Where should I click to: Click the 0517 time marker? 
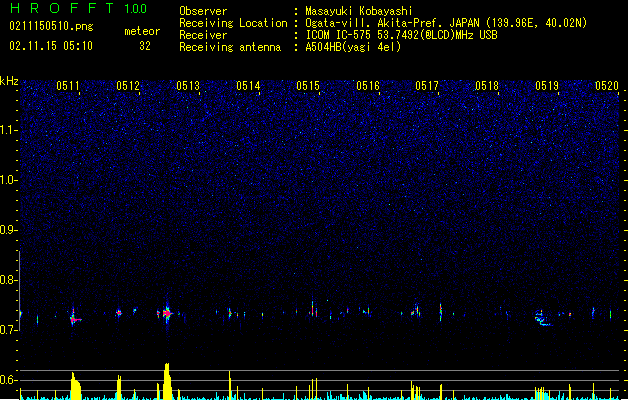tap(427, 86)
